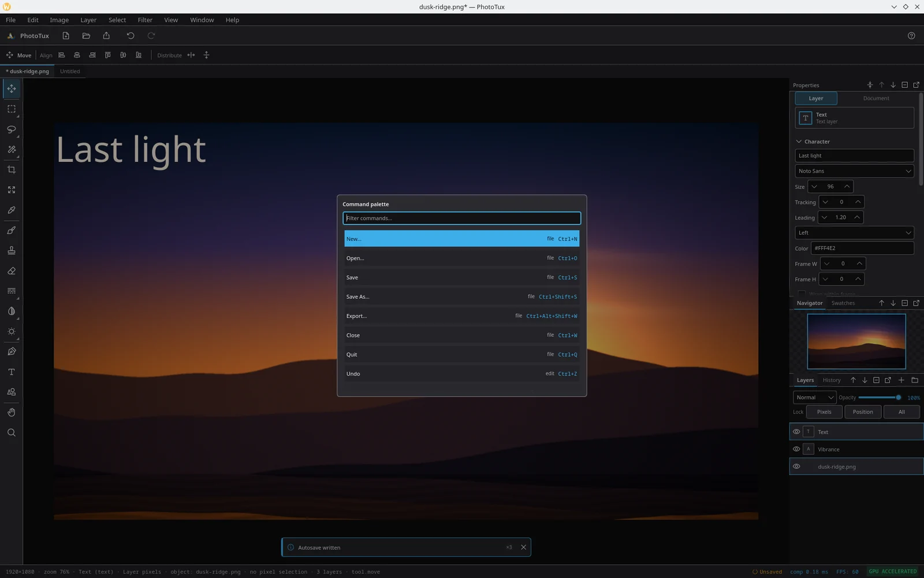The width and height of the screenshot is (924, 578).
Task: Switch to the History tab
Action: [x=832, y=380]
